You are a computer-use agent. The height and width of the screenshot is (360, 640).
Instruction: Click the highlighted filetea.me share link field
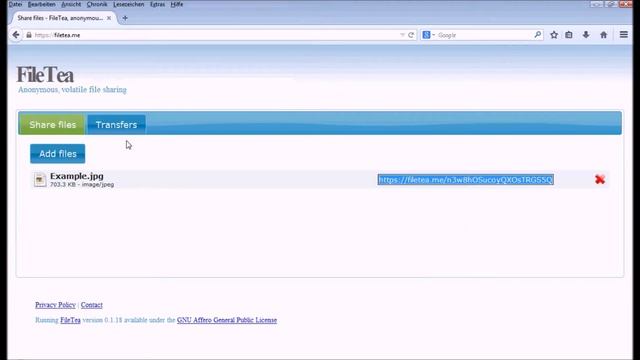(x=465, y=180)
